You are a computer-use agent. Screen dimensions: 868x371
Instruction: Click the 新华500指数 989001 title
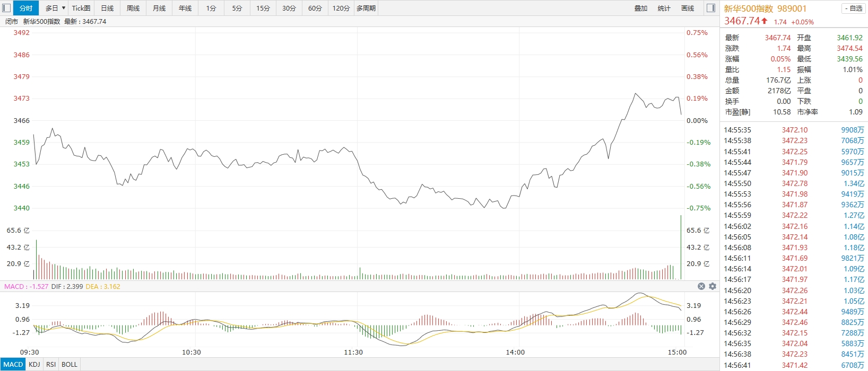(765, 8)
